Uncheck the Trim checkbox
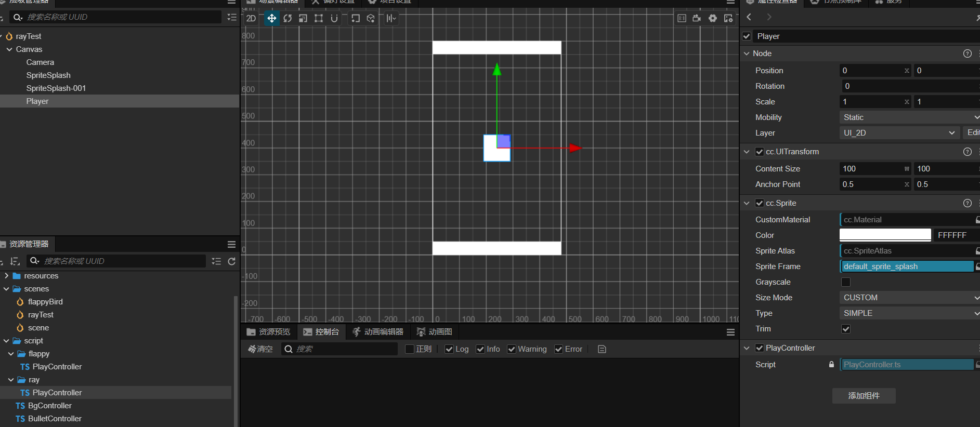Viewport: 980px width, 427px height. click(846, 329)
